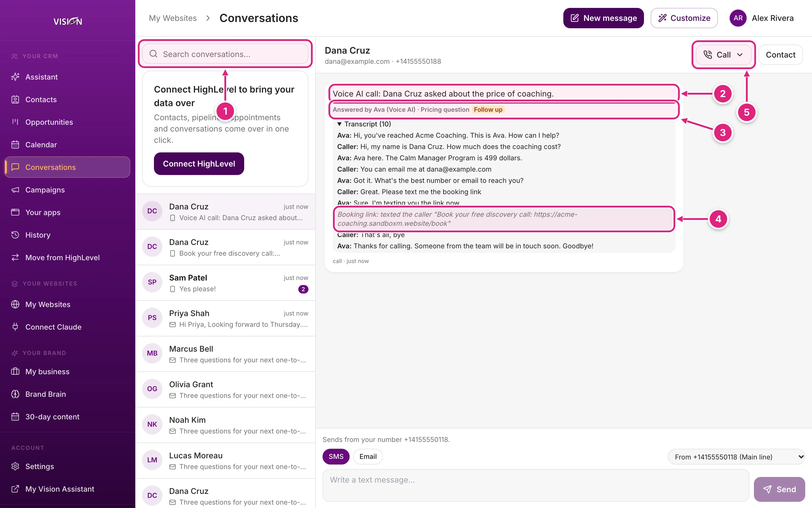Click the Calendar icon in sidebar
Image resolution: width=812 pixels, height=508 pixels.
[x=15, y=144]
